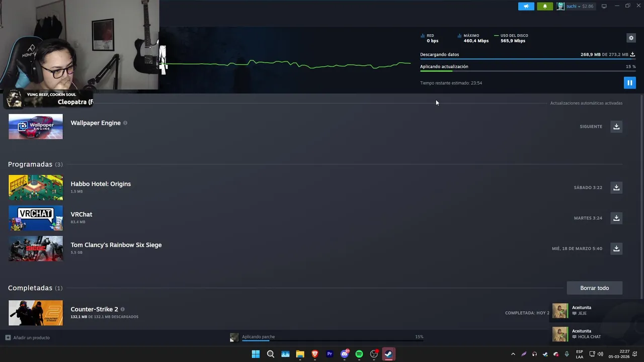This screenshot has width=644, height=362.
Task: Click the SIGUIENTE label for Wallpaper Engine
Action: (591, 127)
